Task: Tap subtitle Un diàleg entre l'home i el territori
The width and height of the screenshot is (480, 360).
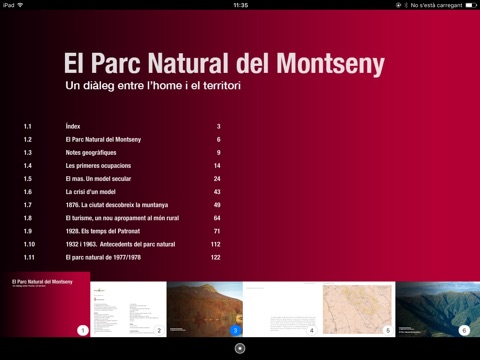Action: [x=153, y=86]
